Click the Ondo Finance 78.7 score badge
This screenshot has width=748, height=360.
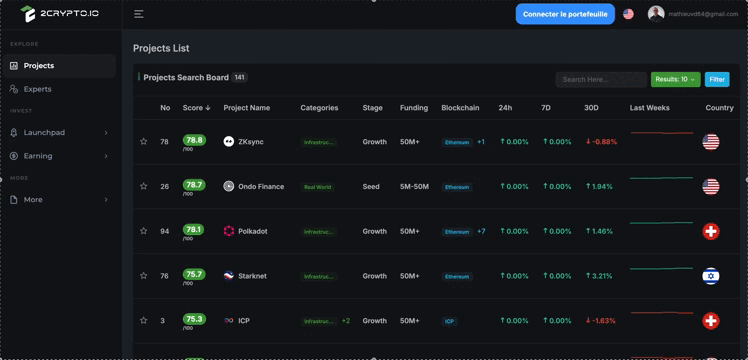194,185
